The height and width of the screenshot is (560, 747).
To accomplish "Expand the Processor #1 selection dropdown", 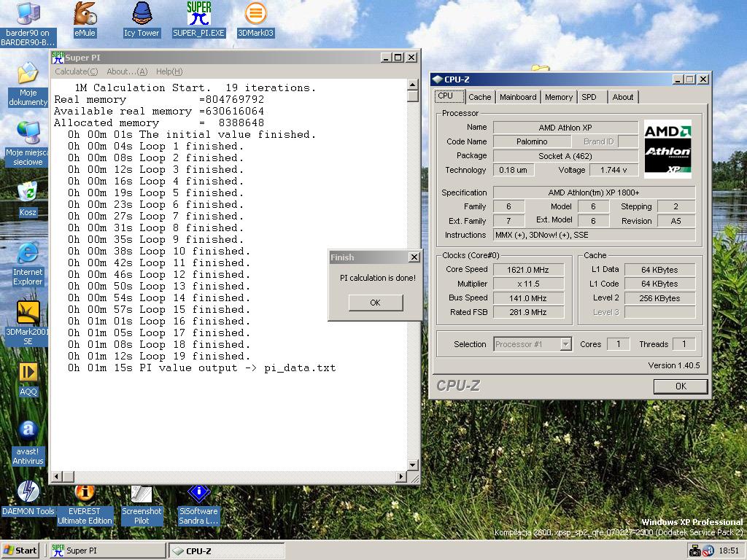I will coord(565,344).
